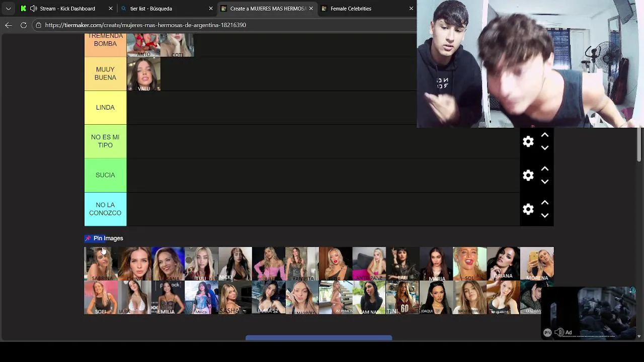Move NO LA CONOZCO row down
This screenshot has width=644, height=362.
click(x=544, y=215)
